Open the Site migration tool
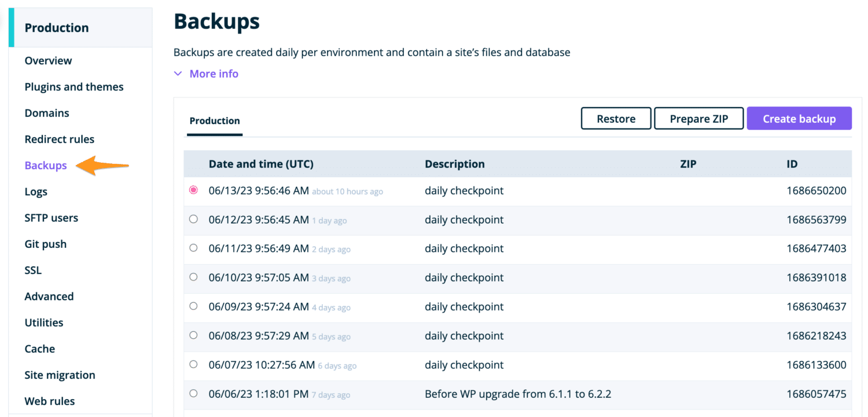 tap(60, 375)
